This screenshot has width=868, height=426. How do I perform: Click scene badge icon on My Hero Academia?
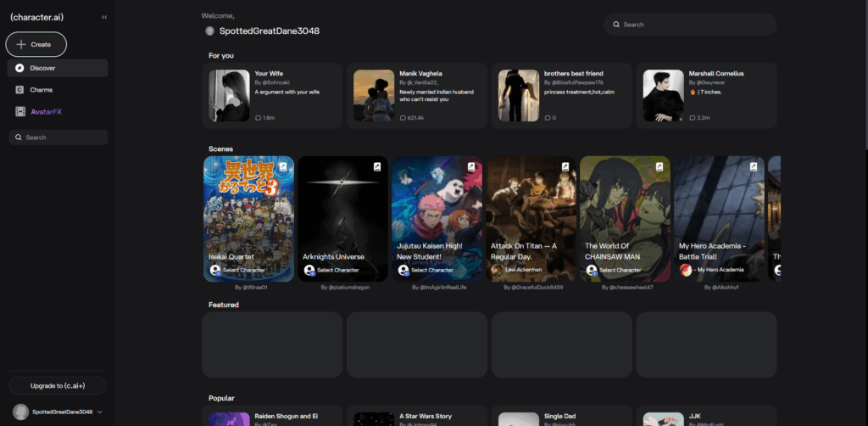pyautogui.click(x=754, y=166)
